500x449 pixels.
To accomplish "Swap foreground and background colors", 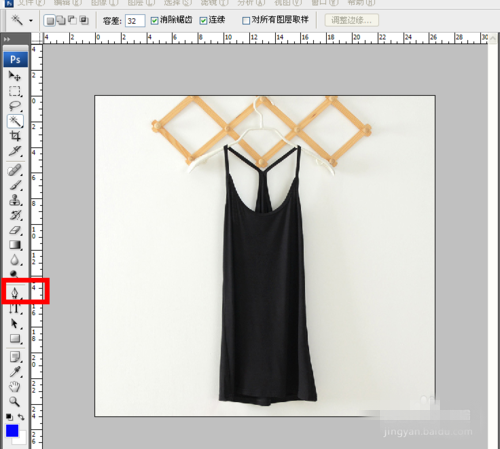I will pos(21,417).
